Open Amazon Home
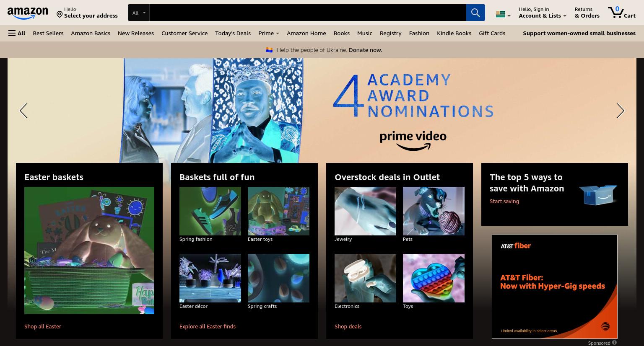644x346 pixels. tap(306, 33)
